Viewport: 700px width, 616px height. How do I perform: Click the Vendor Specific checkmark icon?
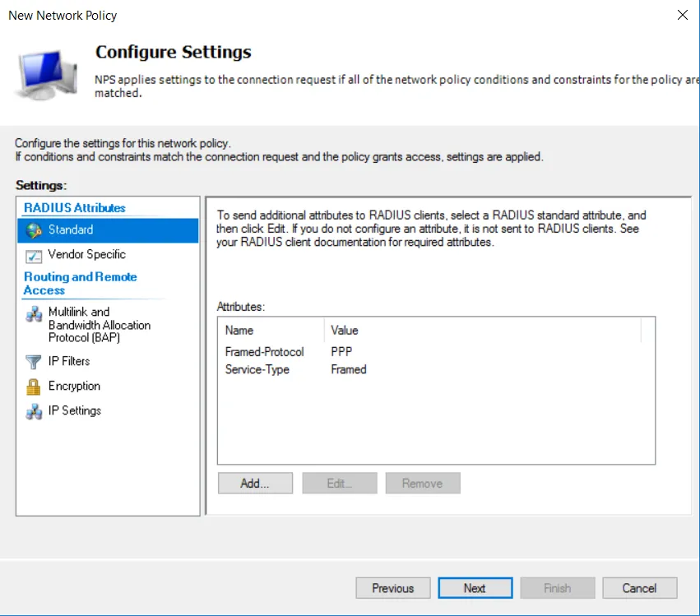[34, 256]
